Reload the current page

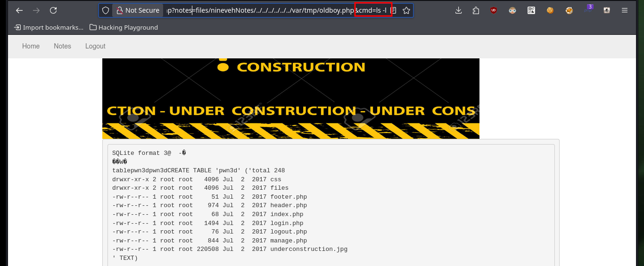tap(53, 10)
